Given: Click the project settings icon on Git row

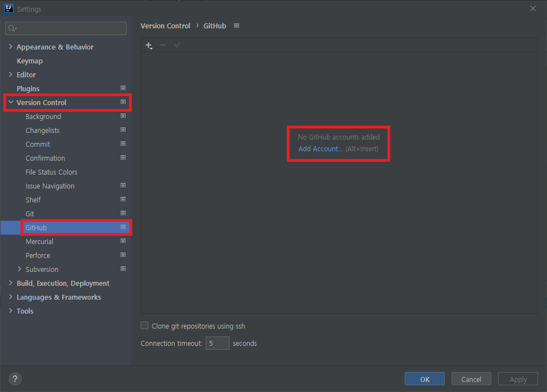Looking at the screenshot, I should 123,213.
